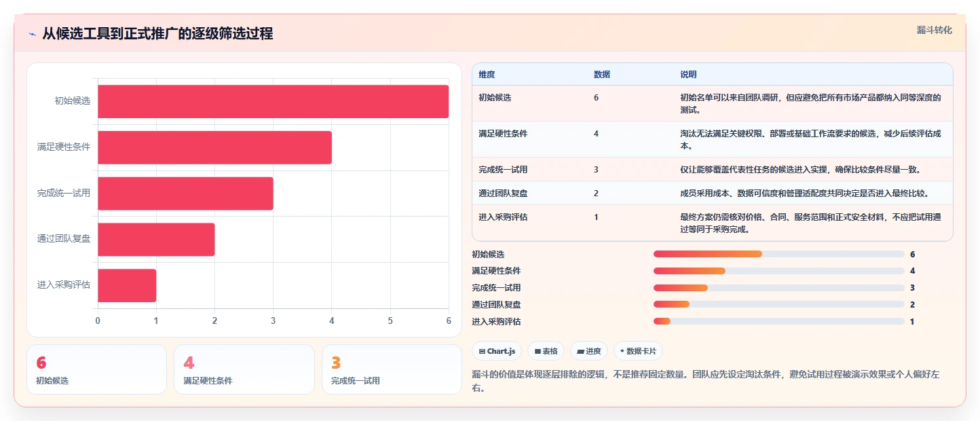The height and width of the screenshot is (421, 980).
Task: Click the x-axis tick label 5
Action: point(390,321)
